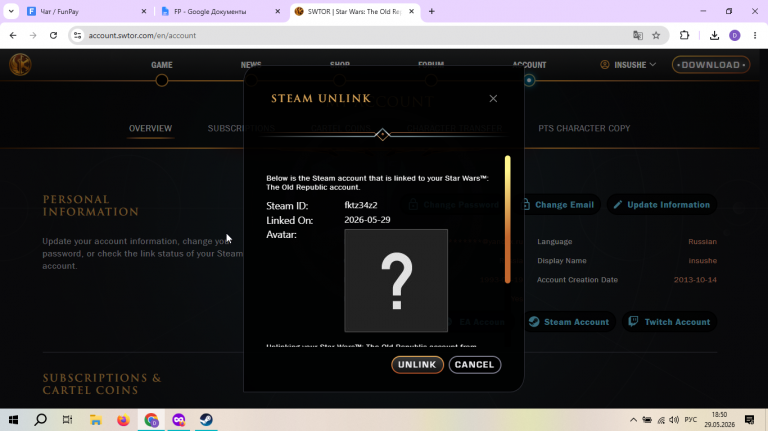Open the Twitch Account link button
Screen dimensions: 768x431
(669, 322)
